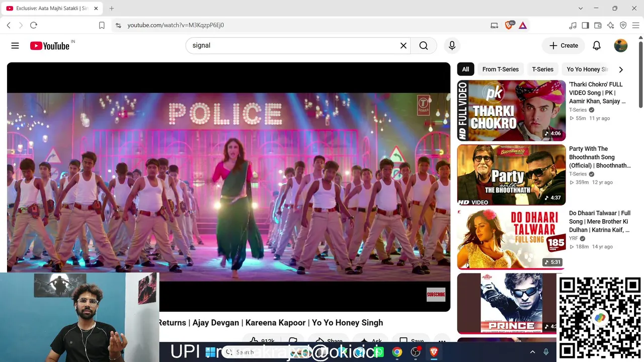Visit T-Series channel under Bhoothnath song
Screen dimensions: 644x362
point(578,174)
